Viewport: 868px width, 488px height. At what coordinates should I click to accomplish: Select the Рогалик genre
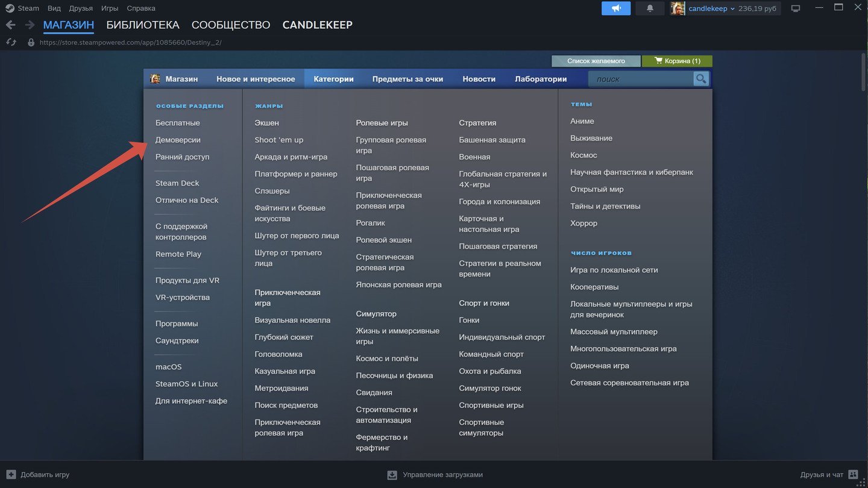point(371,223)
